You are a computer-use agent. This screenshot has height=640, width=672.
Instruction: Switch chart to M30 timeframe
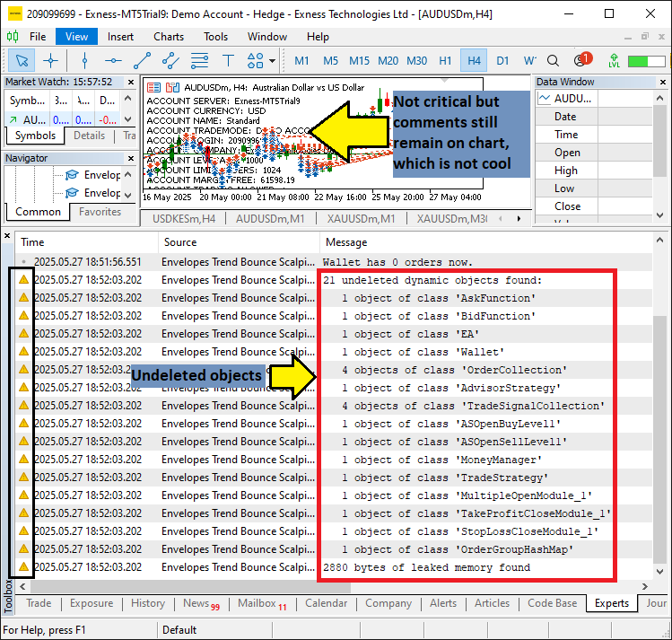(416, 61)
